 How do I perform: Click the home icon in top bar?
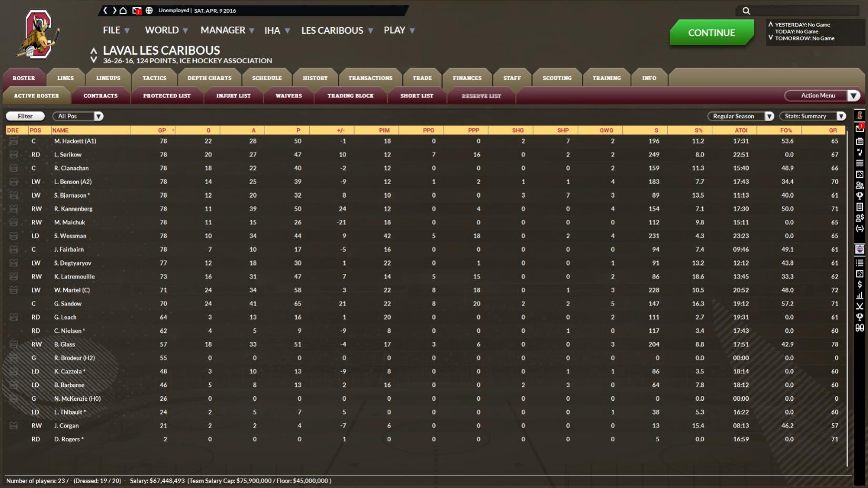coord(123,11)
